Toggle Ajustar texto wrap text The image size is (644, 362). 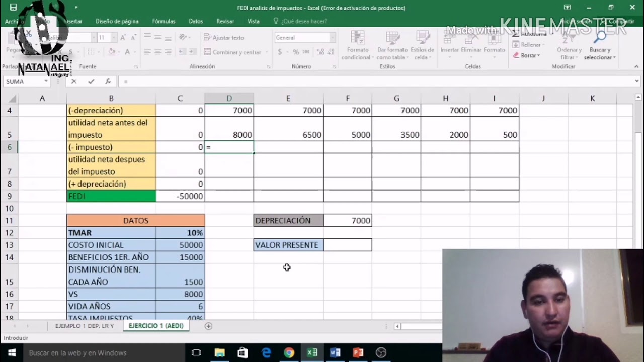224,38
